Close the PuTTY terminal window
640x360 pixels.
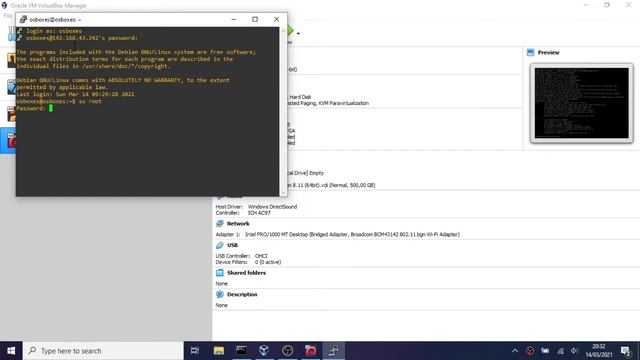(x=276, y=19)
